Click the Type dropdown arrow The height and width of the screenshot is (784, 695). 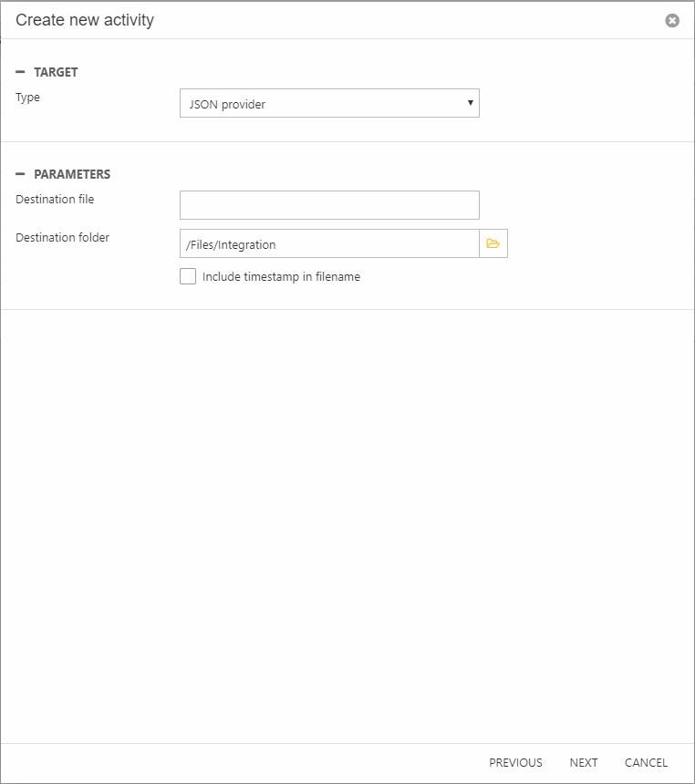pos(470,103)
